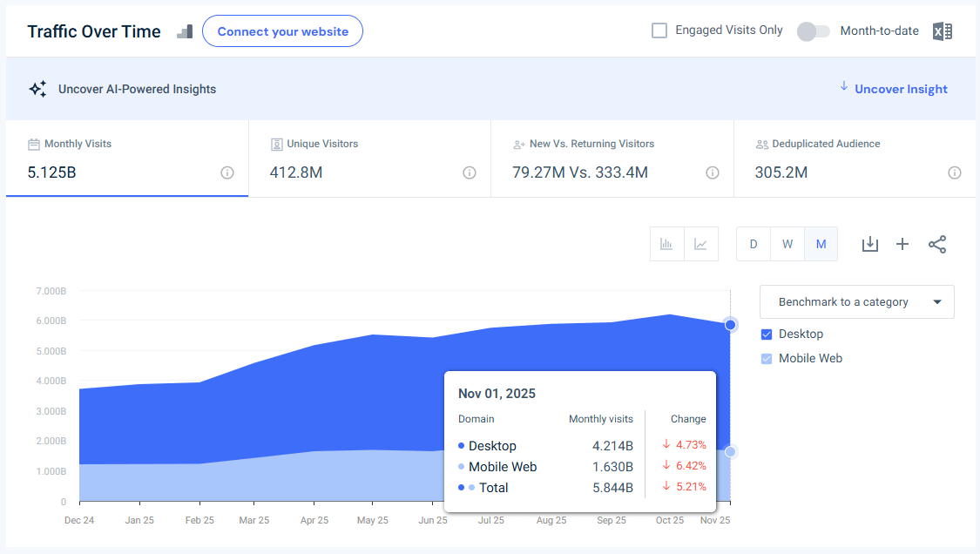Click the Connect your website button
The width and height of the screenshot is (980, 554).
click(x=282, y=30)
